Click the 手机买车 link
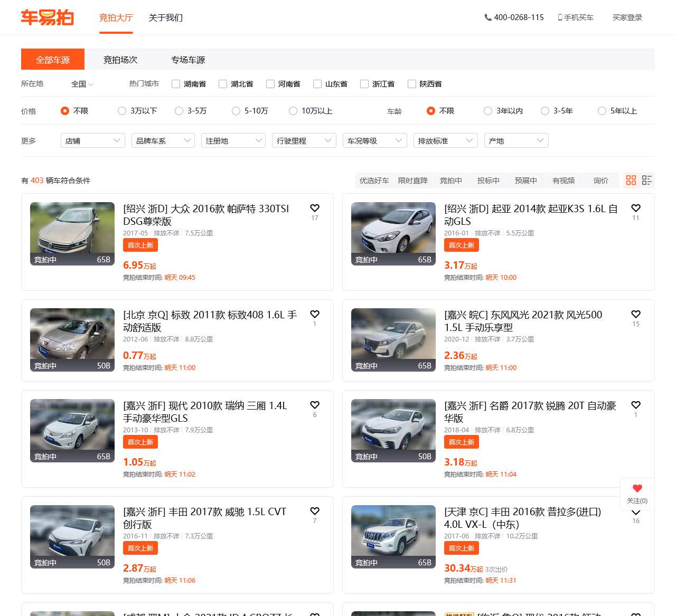 (579, 17)
